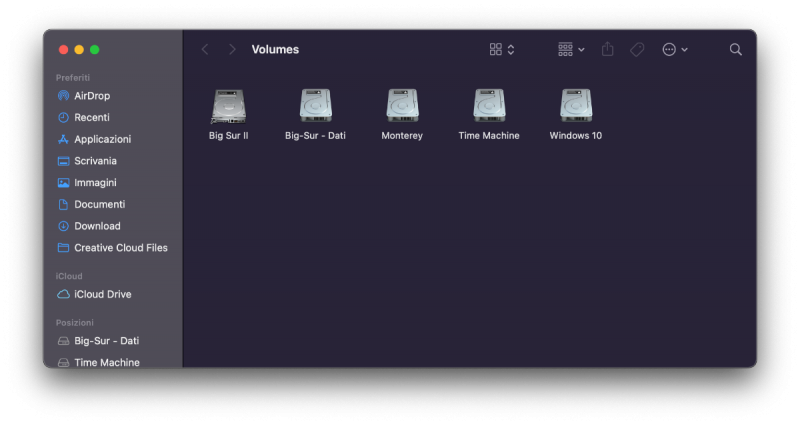
Task: Click the Immagini picture icon
Action: (x=63, y=183)
